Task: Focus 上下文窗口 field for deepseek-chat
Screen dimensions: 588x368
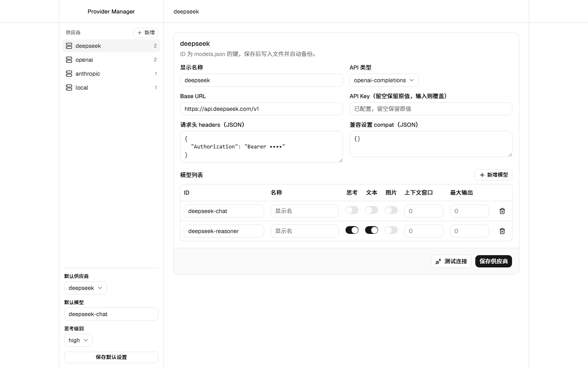Action: tap(424, 211)
